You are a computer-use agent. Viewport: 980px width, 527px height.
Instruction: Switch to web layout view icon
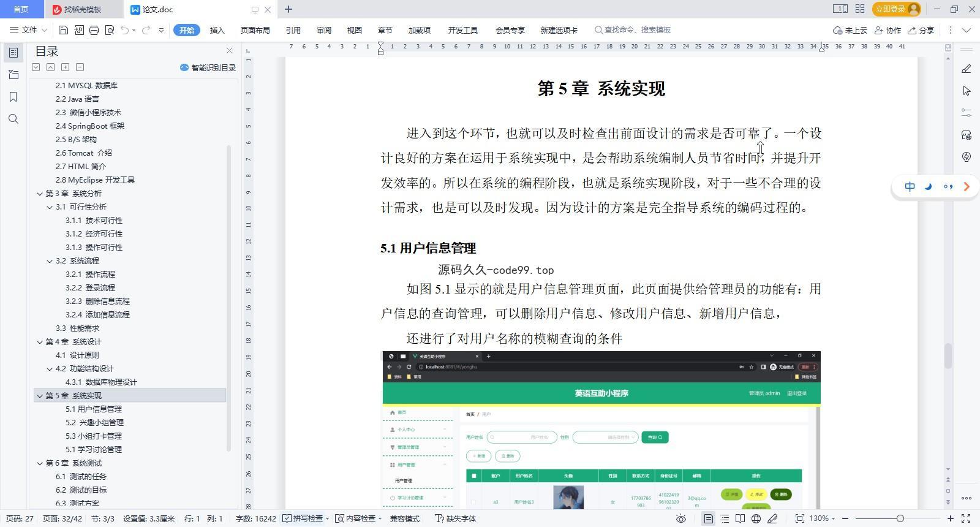point(756,518)
